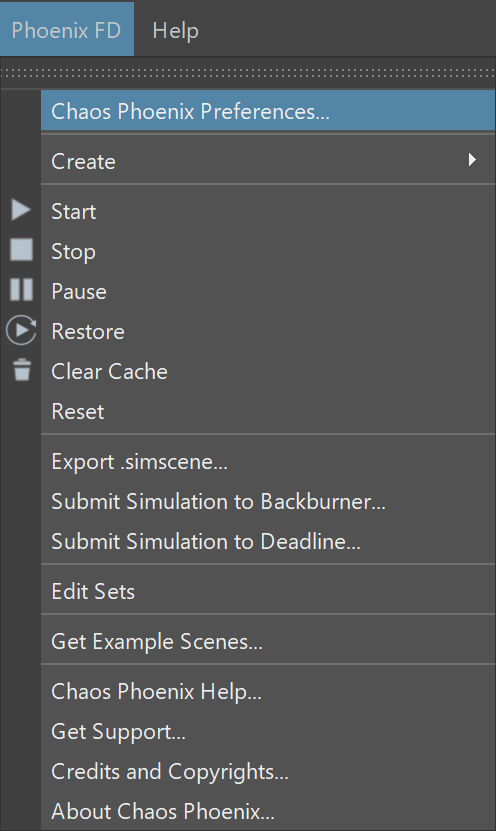Click the Stop simulation square icon
Screen dimensions: 496x831
tap(22, 250)
